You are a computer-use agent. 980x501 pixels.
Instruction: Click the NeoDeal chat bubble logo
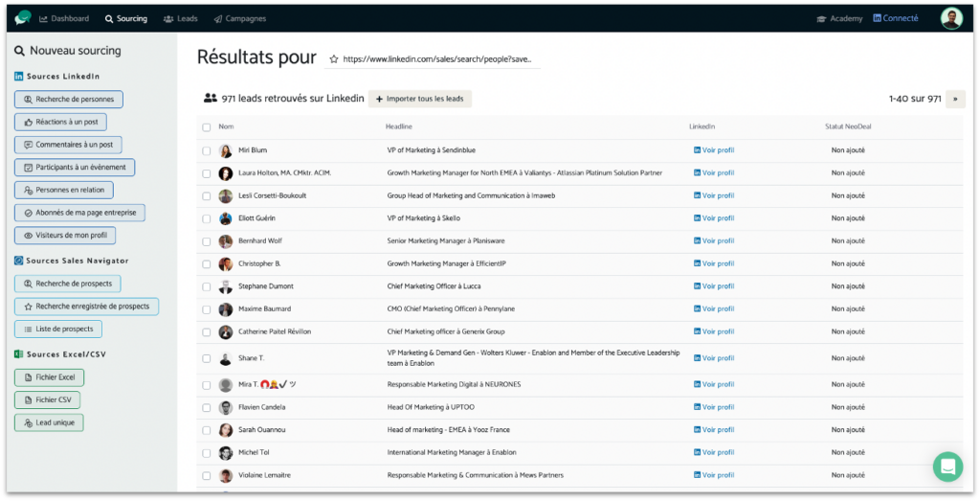[23, 17]
